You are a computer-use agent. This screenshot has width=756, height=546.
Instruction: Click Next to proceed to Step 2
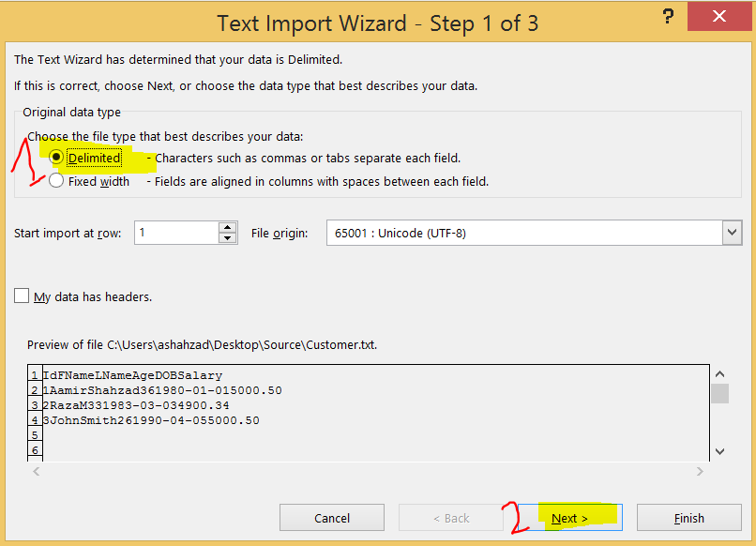(571, 517)
